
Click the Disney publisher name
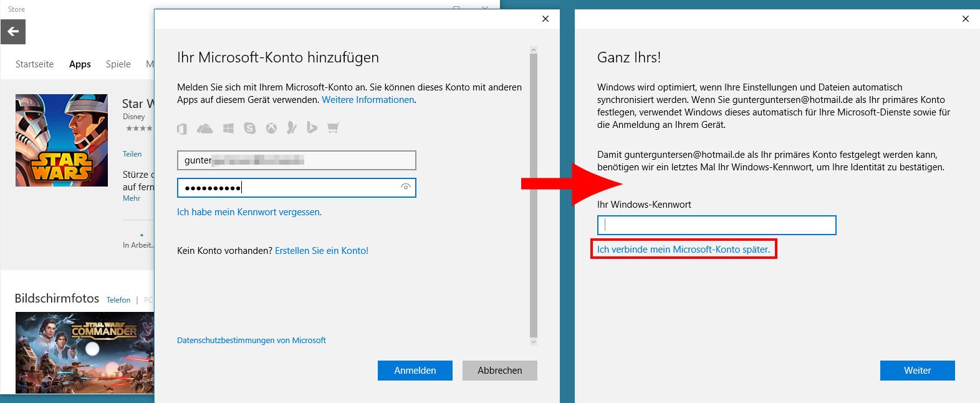(x=133, y=117)
